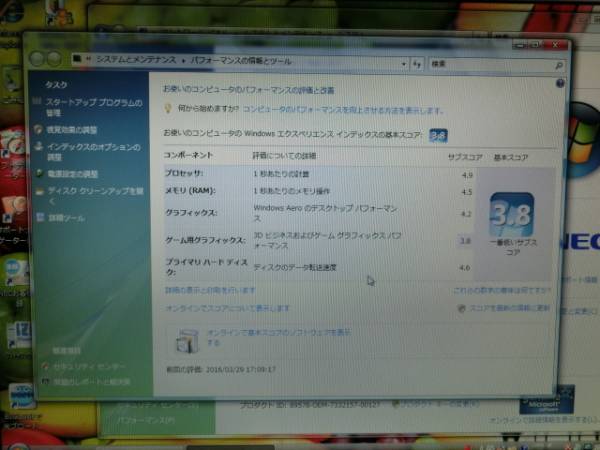The width and height of the screenshot is (600, 450).
Task: Click update my score link with shield
Action: pyautogui.click(x=509, y=308)
